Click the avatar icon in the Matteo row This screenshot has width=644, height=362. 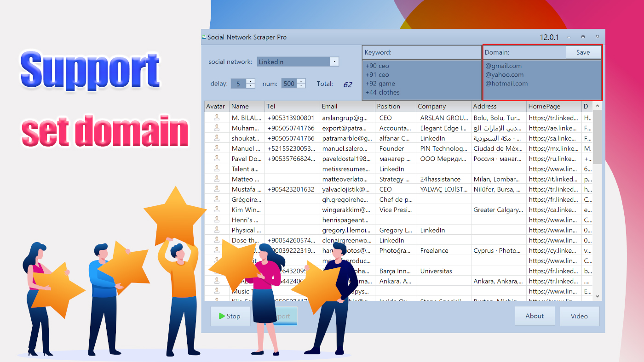point(217,179)
